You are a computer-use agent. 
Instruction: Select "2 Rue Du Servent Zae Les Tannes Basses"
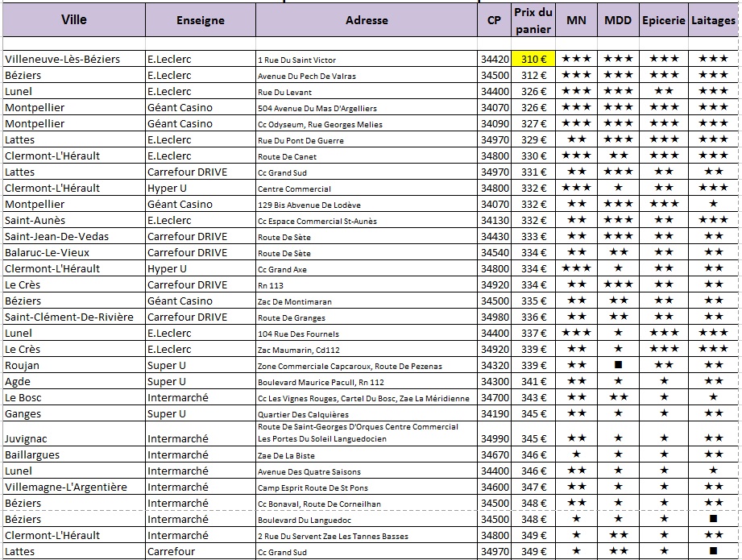(x=367, y=535)
